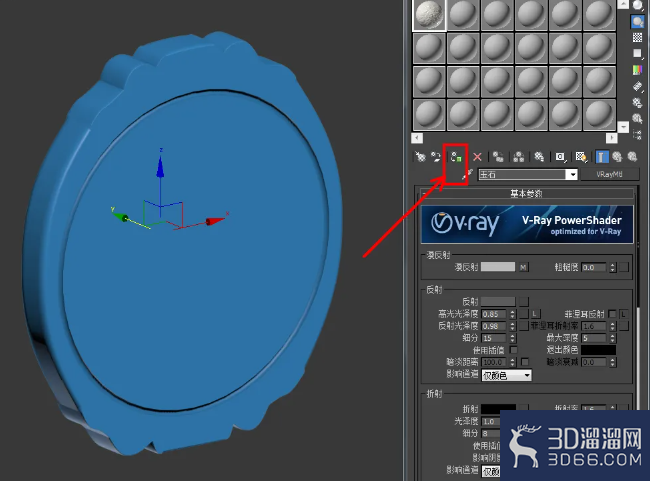The width and height of the screenshot is (650, 481).
Task: Click sample slots scroll down arrow
Action: 623,126
